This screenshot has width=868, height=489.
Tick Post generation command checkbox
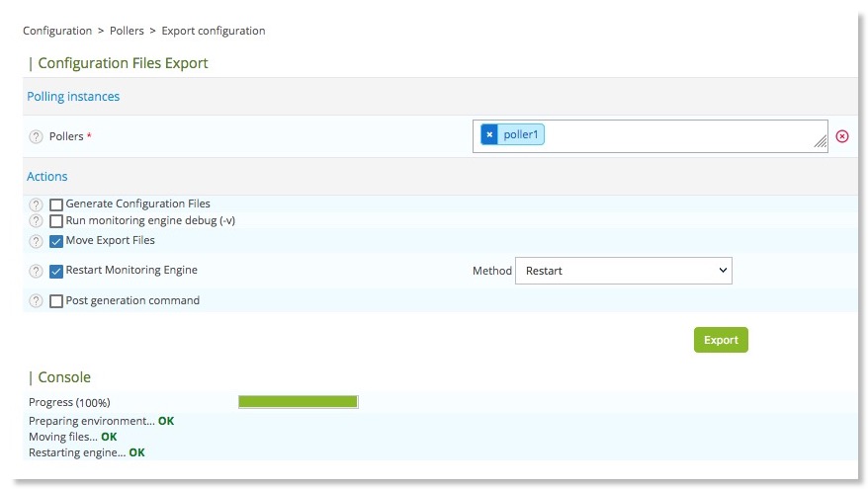(56, 301)
